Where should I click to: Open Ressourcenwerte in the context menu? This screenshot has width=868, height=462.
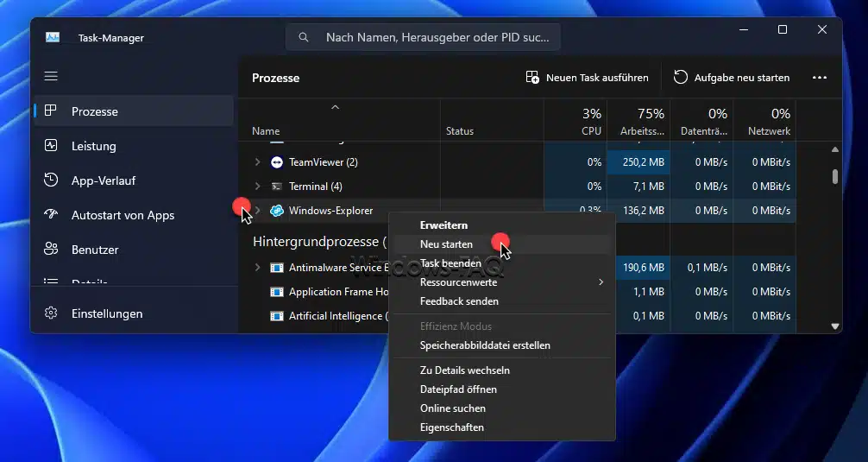pyautogui.click(x=502, y=282)
